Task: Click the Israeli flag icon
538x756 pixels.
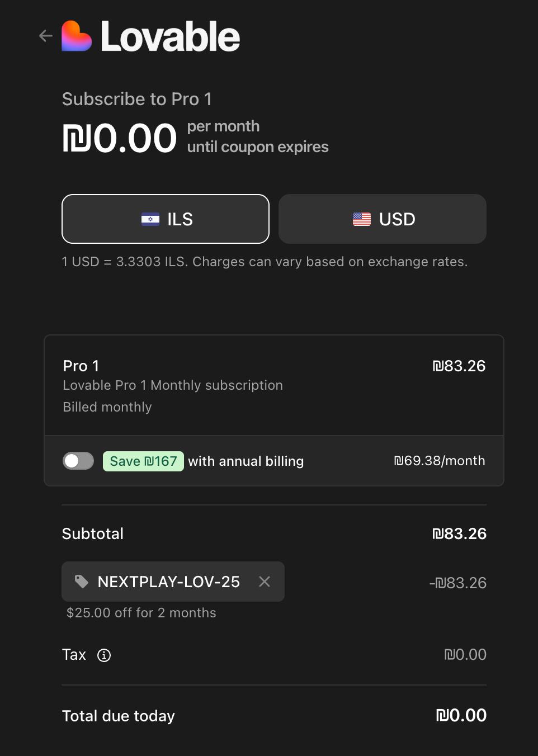Action: point(150,219)
